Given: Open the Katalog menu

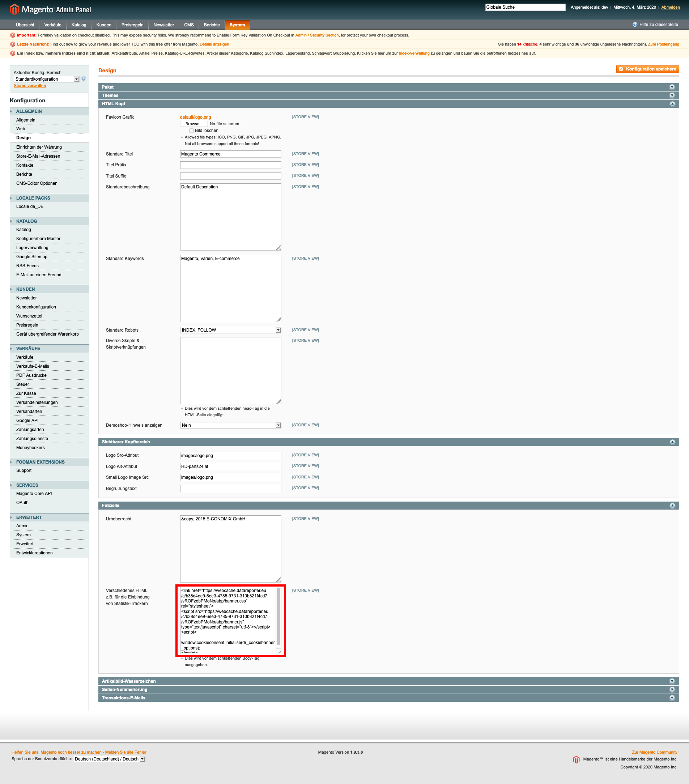Looking at the screenshot, I should click(x=78, y=25).
